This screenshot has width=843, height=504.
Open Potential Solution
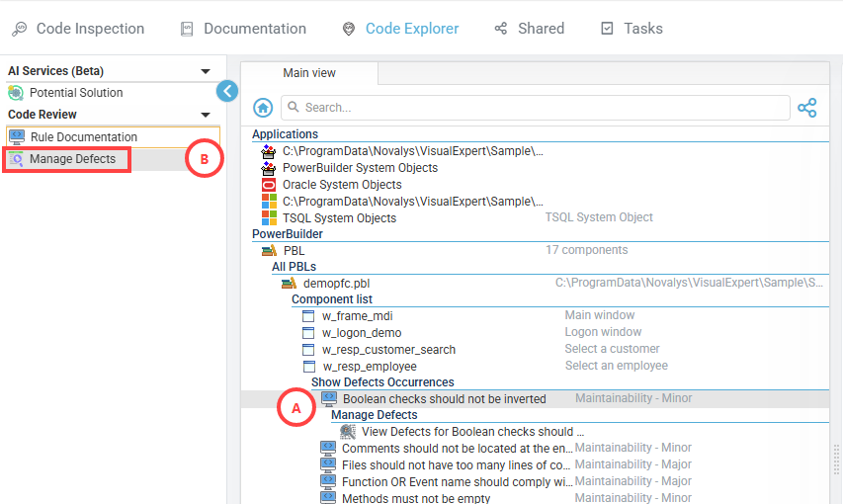tap(76, 93)
